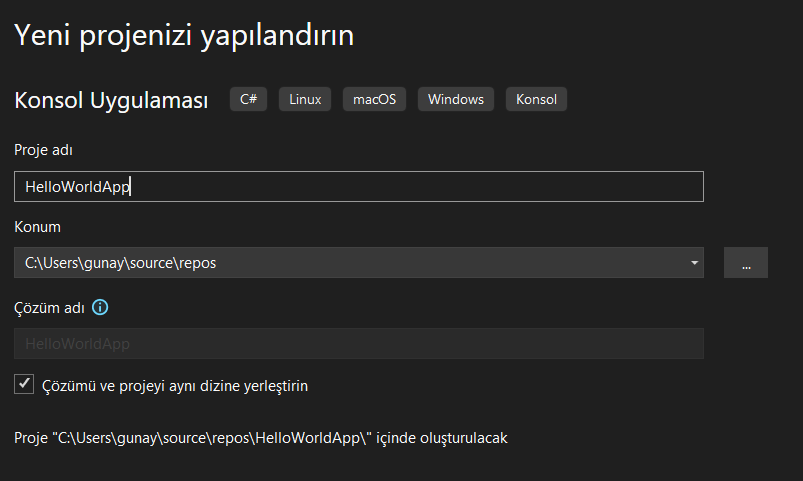Place cursor on HelloWorldApp text in Proje adı
Screen dimensions: 803x481
(x=77, y=187)
